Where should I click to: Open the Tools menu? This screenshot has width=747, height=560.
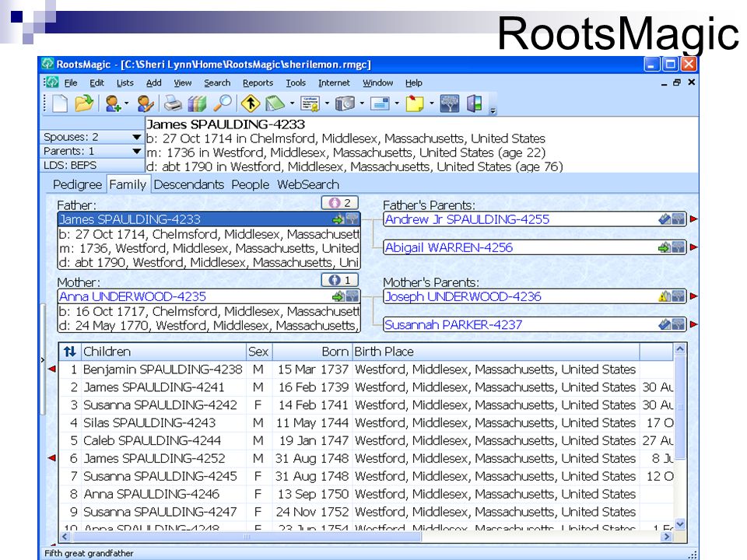tap(296, 83)
